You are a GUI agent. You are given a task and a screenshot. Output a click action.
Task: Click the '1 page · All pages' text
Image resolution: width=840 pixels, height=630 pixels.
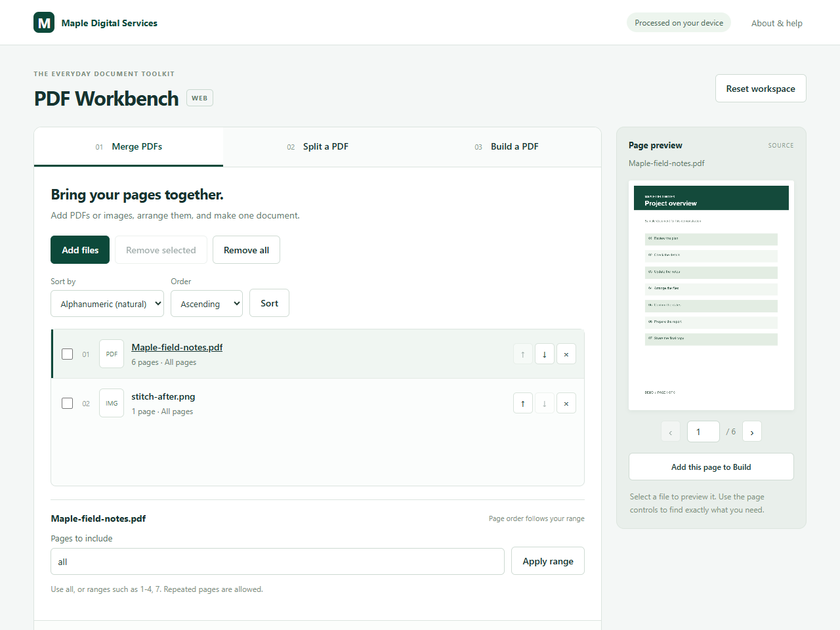coord(162,411)
